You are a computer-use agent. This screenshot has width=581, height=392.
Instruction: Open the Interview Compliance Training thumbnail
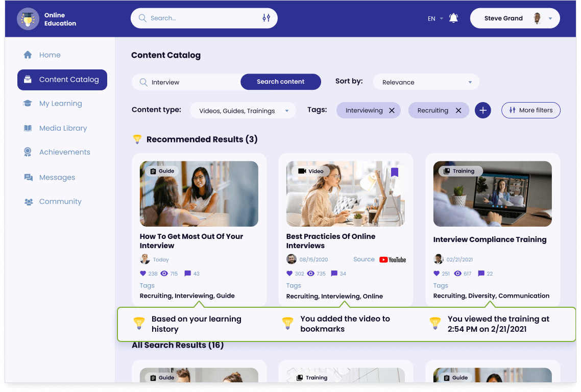pos(492,194)
